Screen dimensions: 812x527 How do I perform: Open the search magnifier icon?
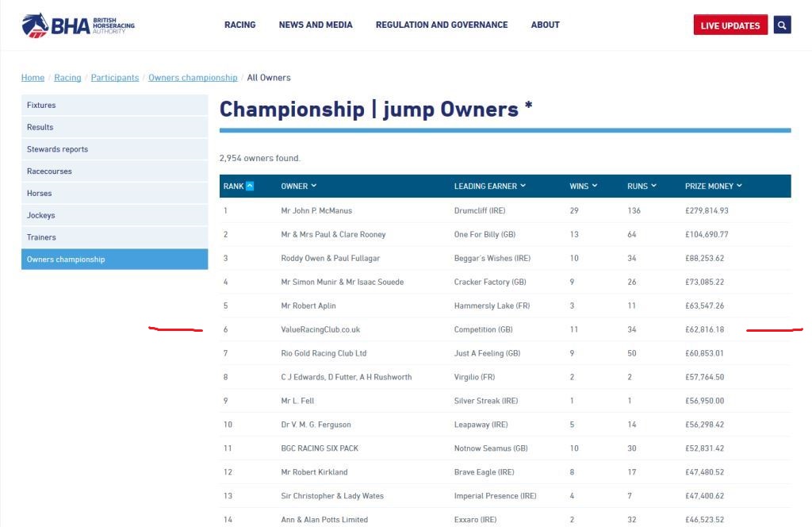[x=782, y=25]
